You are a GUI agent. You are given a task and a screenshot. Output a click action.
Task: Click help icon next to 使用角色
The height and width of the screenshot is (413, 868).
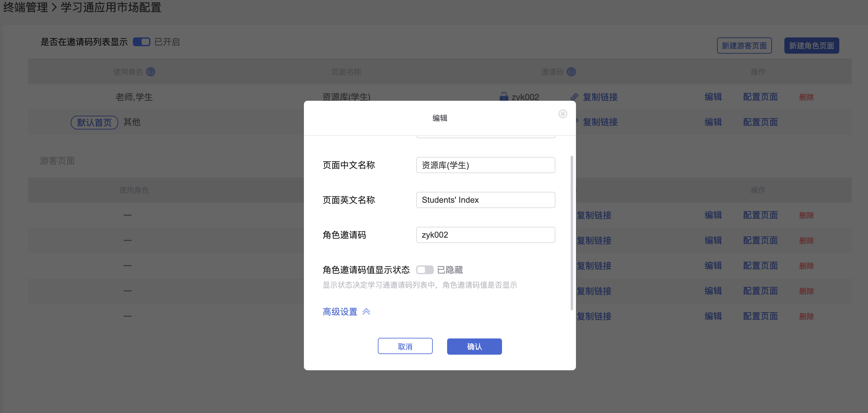pos(151,72)
